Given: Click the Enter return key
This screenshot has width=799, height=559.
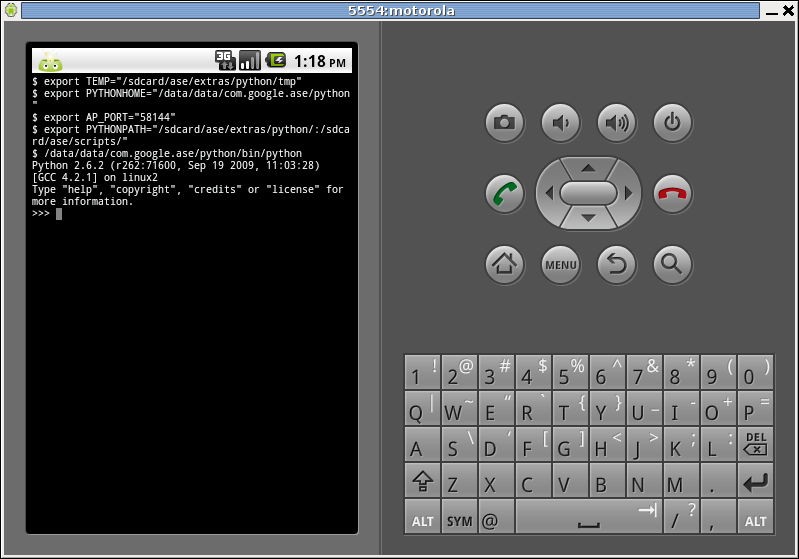Looking at the screenshot, I should (x=756, y=480).
